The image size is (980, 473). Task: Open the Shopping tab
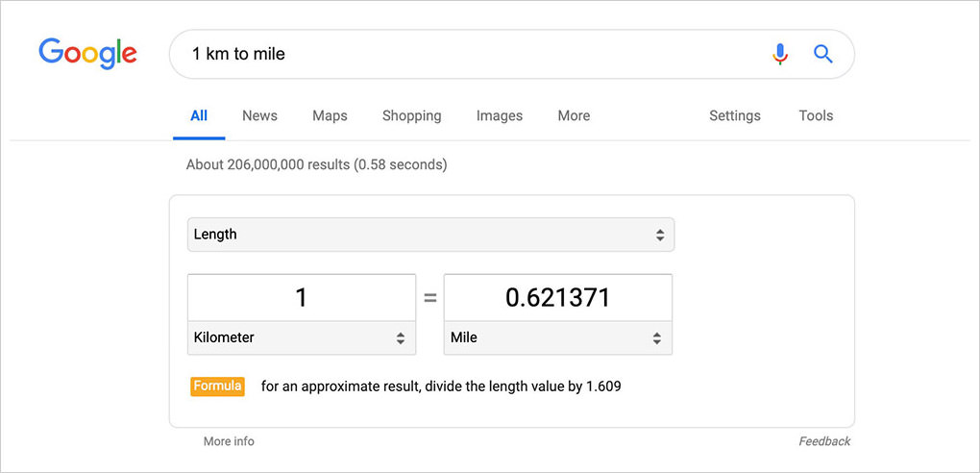(411, 115)
